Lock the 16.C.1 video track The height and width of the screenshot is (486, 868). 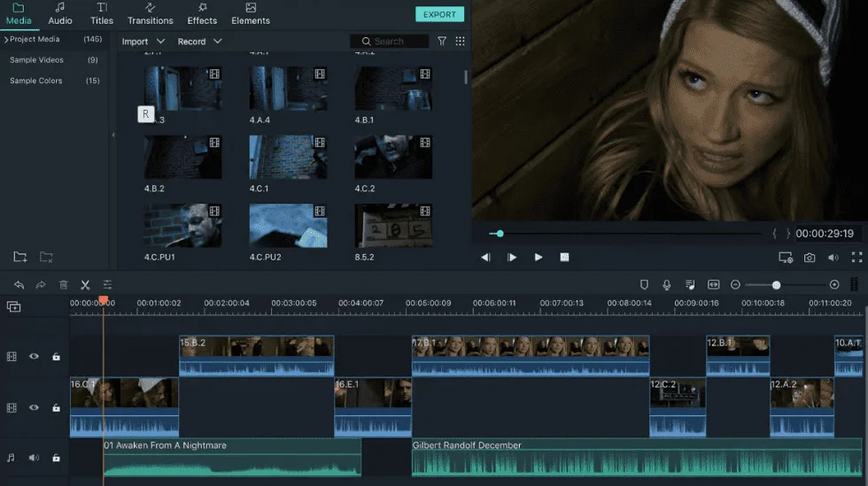pyautogui.click(x=56, y=408)
